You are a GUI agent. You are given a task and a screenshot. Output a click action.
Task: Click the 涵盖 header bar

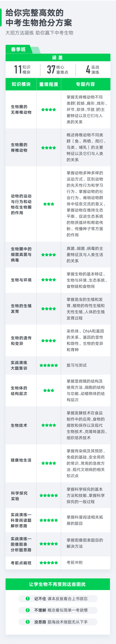(x=58, y=58)
